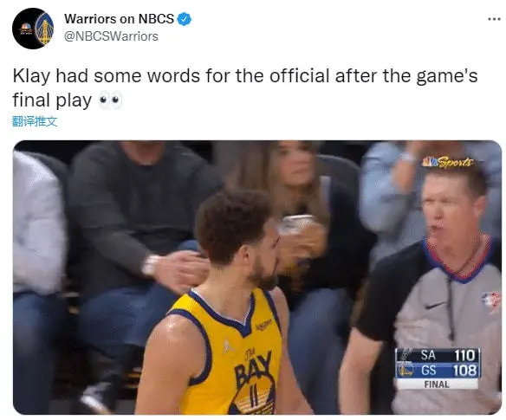Click the NBC Sports watermark logo
Image resolution: width=506 pixels, height=420 pixels.
[448, 162]
